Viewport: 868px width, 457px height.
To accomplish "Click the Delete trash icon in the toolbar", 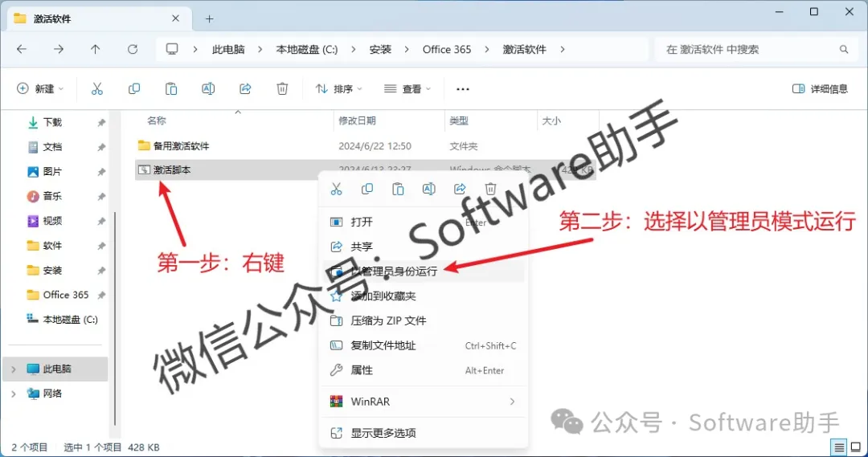I will click(x=282, y=88).
